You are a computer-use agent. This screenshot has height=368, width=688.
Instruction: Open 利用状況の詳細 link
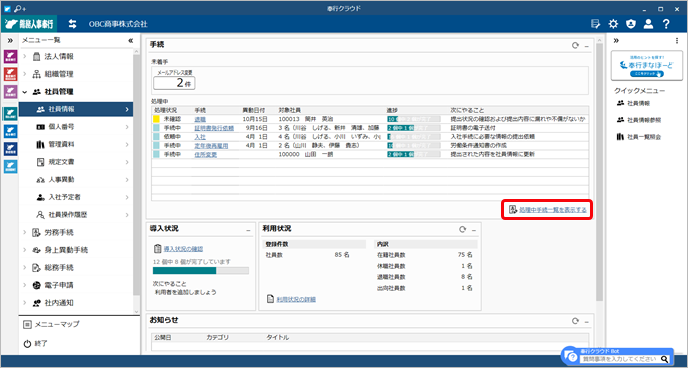296,299
